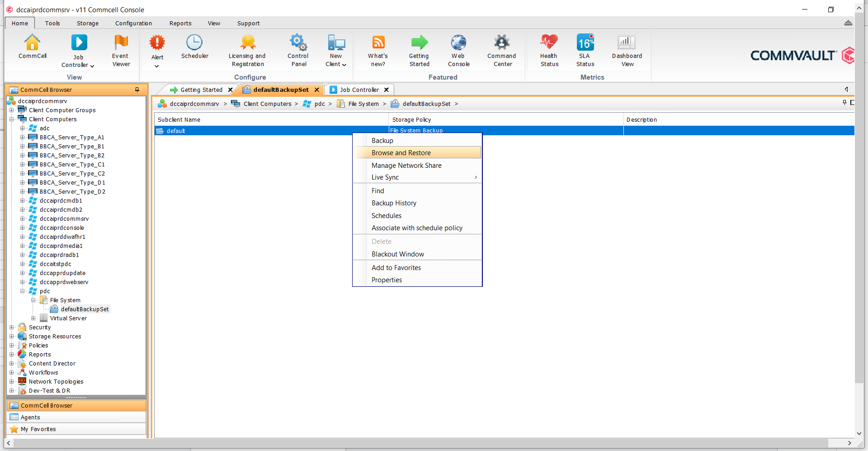Viewport: 868px width, 451px height.
Task: Open the Reports ribbon tab
Action: [x=180, y=23]
